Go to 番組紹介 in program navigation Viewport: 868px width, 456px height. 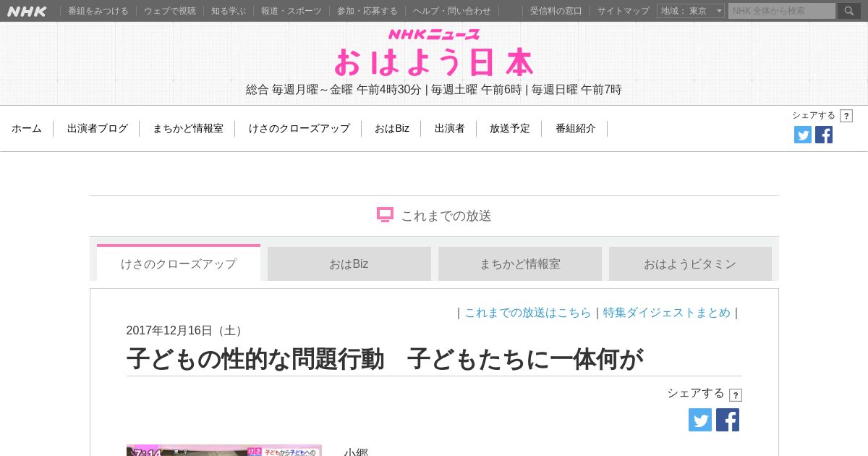pyautogui.click(x=576, y=128)
